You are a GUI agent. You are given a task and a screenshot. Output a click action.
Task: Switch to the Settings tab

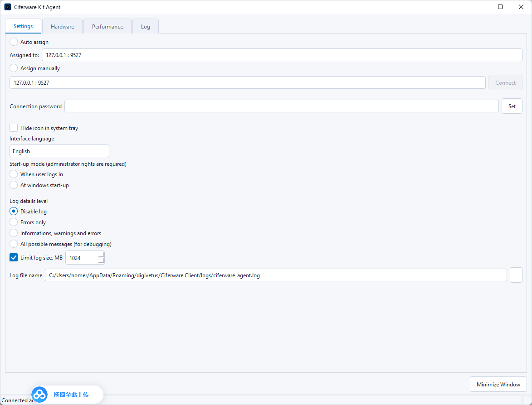click(x=23, y=26)
